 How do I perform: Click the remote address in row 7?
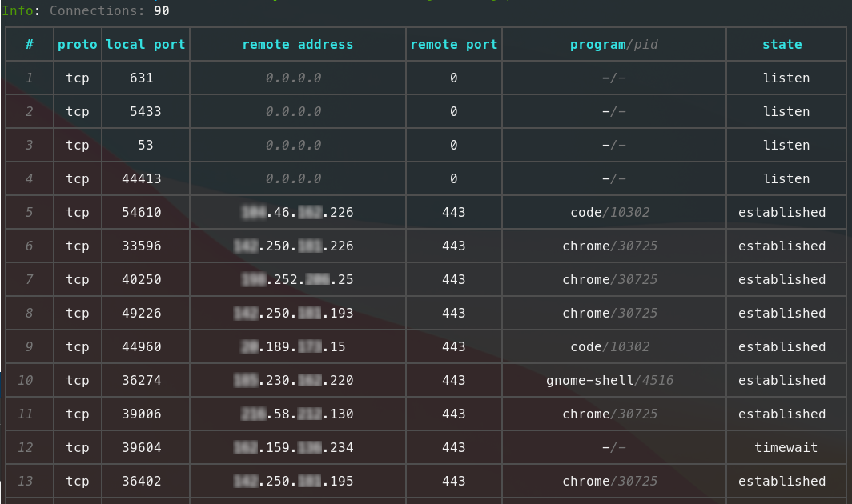click(x=297, y=280)
